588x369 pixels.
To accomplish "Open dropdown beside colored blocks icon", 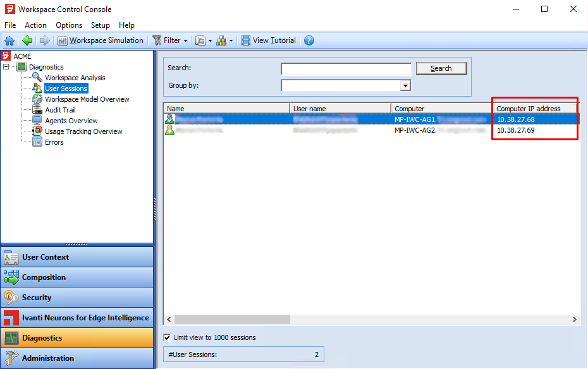I will pyautogui.click(x=231, y=40).
